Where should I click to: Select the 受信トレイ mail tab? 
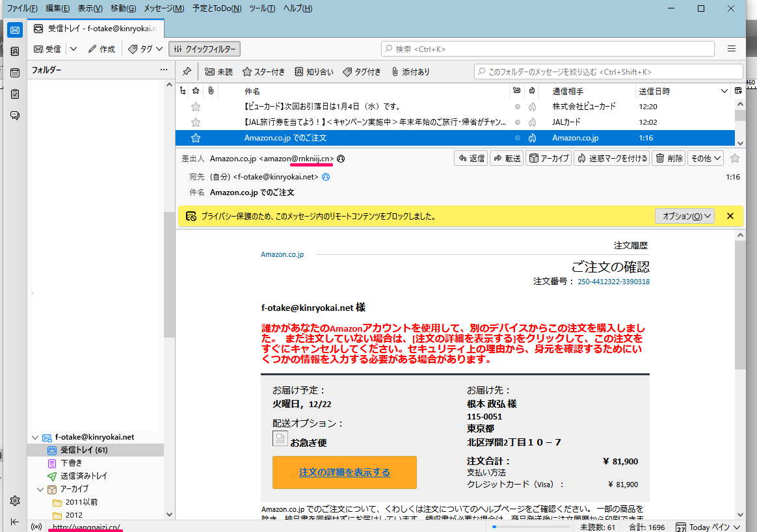pyautogui.click(x=96, y=29)
